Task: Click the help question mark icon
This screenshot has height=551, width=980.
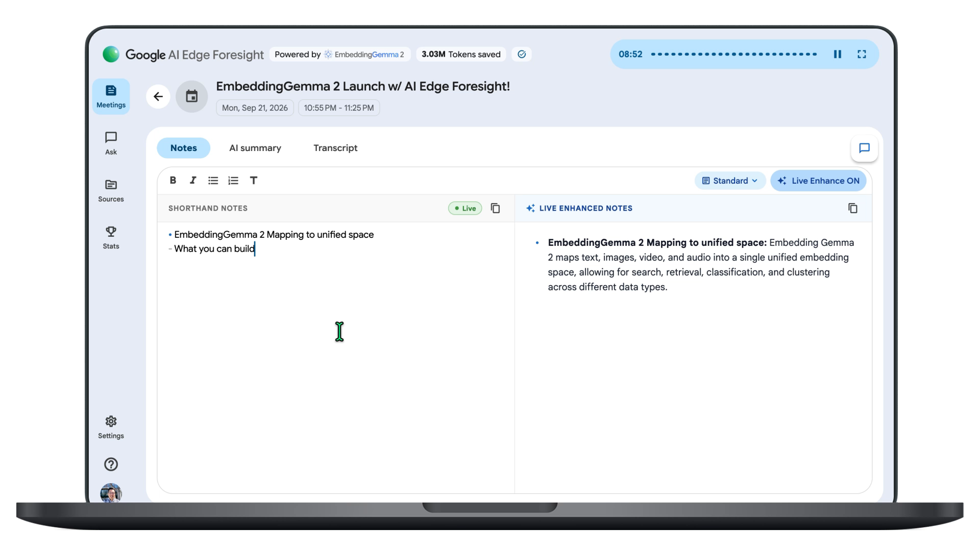Action: coord(111,464)
